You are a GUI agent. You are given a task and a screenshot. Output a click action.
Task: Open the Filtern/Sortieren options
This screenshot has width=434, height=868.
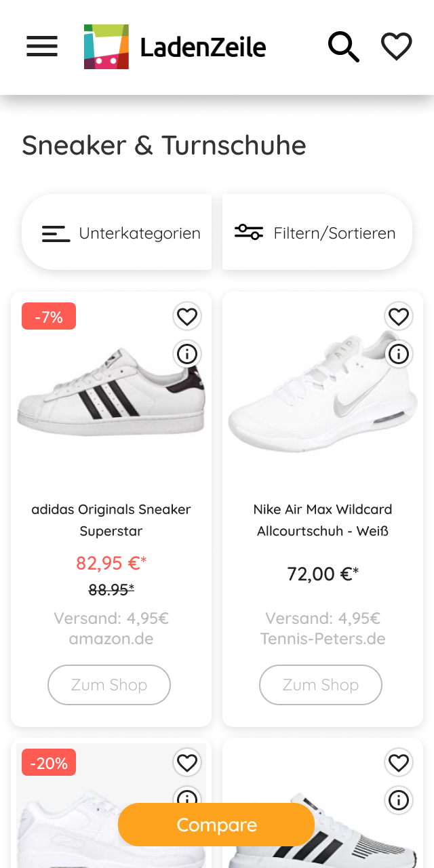pyautogui.click(x=317, y=233)
